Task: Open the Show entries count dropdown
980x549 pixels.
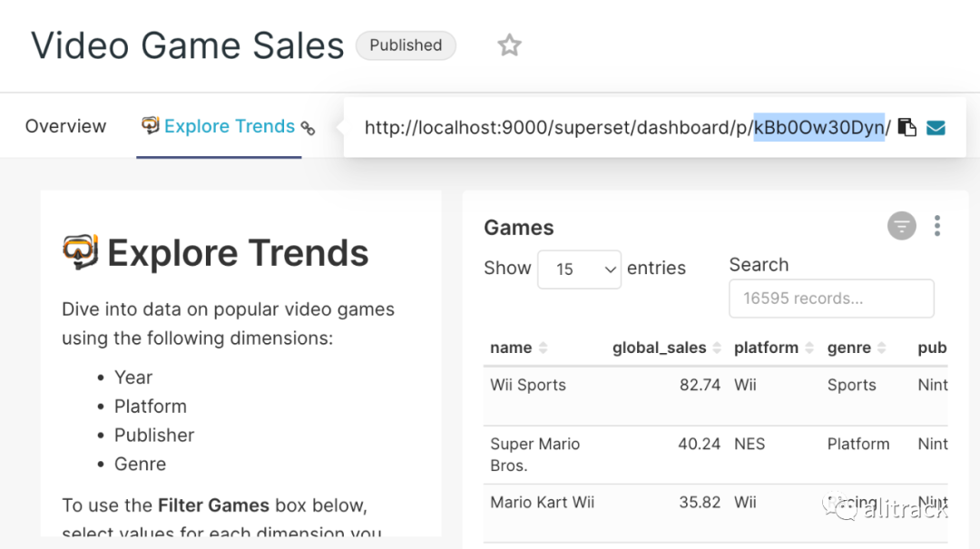Action: click(x=579, y=270)
